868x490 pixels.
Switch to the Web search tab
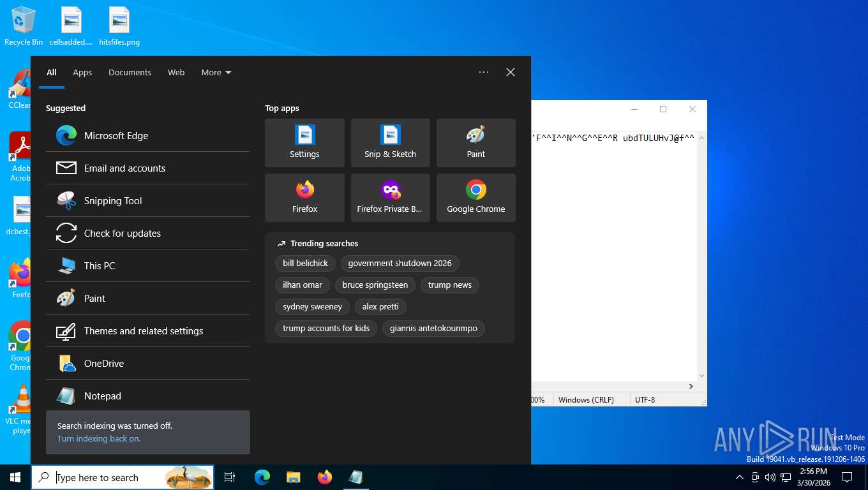point(176,72)
